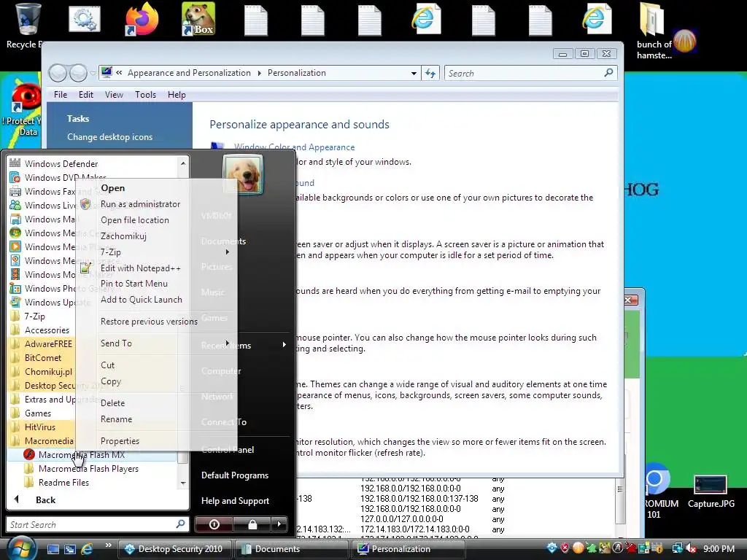Screen dimensions: 747x560
Task: Select Run as administrator
Action: coord(141,204)
